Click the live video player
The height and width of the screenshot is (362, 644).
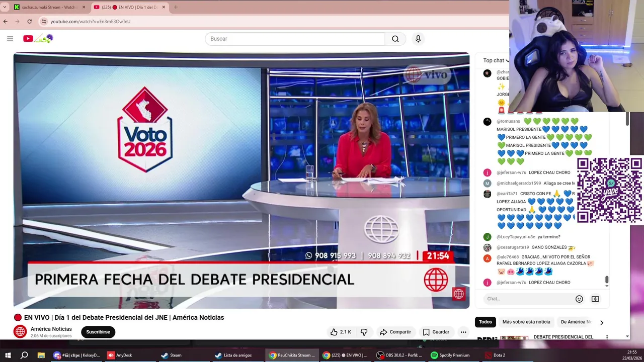tap(242, 180)
